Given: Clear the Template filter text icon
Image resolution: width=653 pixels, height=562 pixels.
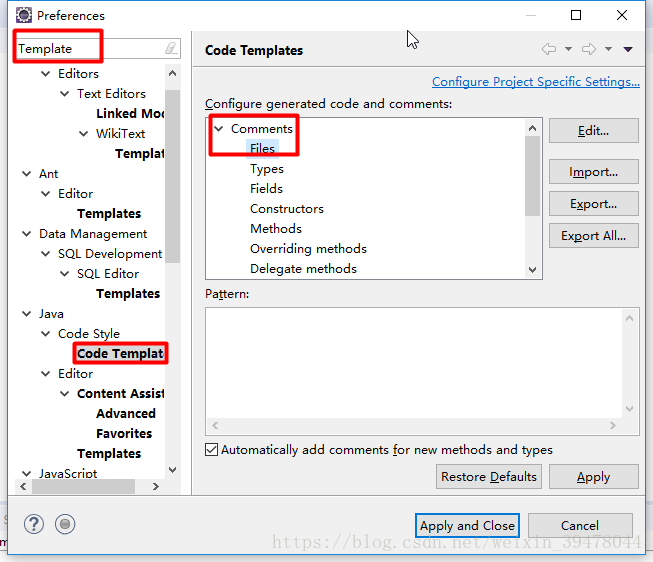Looking at the screenshot, I should coord(171,48).
